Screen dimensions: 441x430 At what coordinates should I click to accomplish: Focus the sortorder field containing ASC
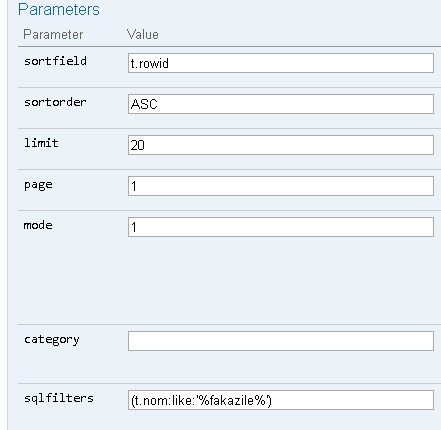pos(281,104)
